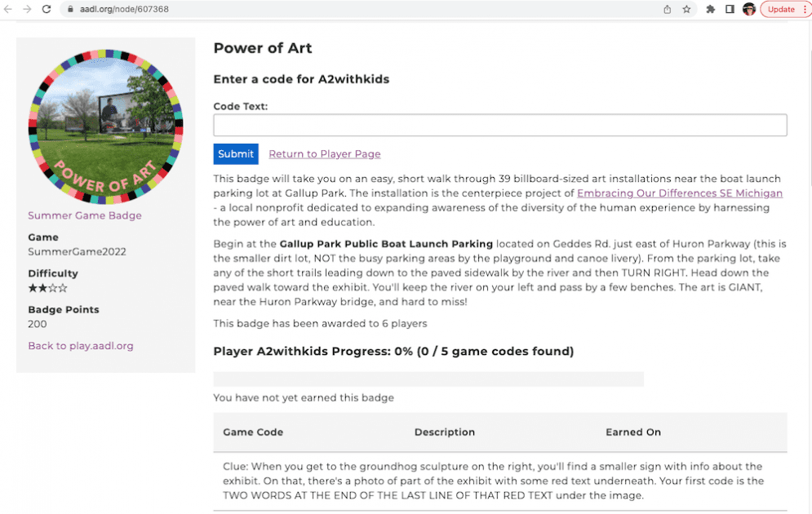This screenshot has height=514, width=812.
Task: Toggle the bookmark star for this page
Action: point(686,10)
